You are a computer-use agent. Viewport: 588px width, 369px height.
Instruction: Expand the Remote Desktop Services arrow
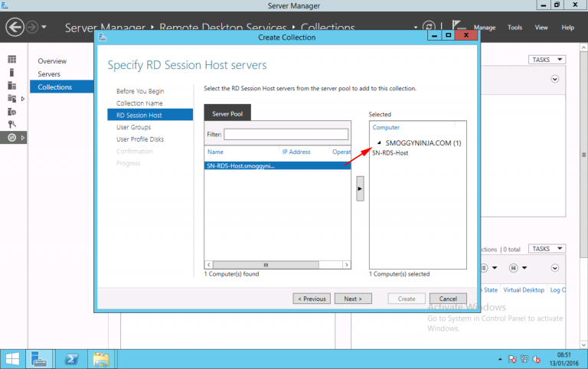click(23, 138)
